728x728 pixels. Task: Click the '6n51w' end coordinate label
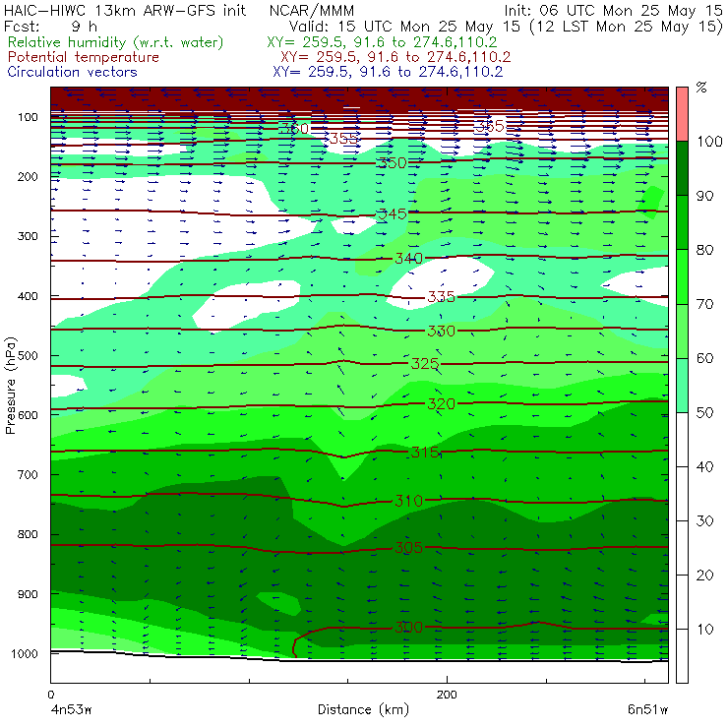[647, 710]
